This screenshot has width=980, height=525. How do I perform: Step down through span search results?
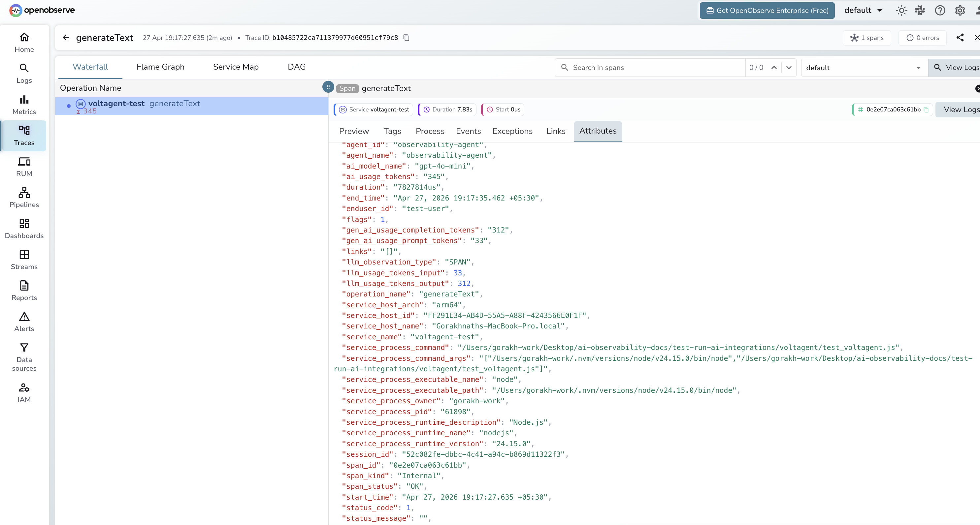point(789,68)
